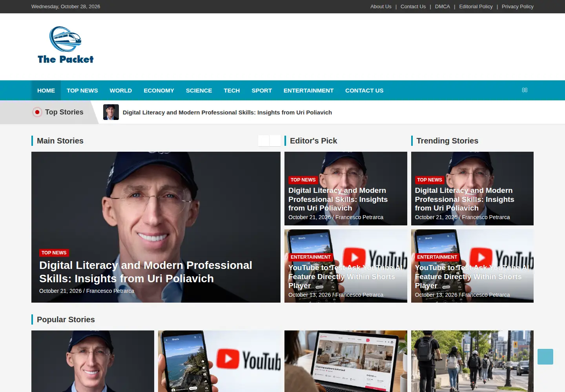The image size is (565, 392).
Task: Open CONTACT US in the navigation bar
Action: 364,91
